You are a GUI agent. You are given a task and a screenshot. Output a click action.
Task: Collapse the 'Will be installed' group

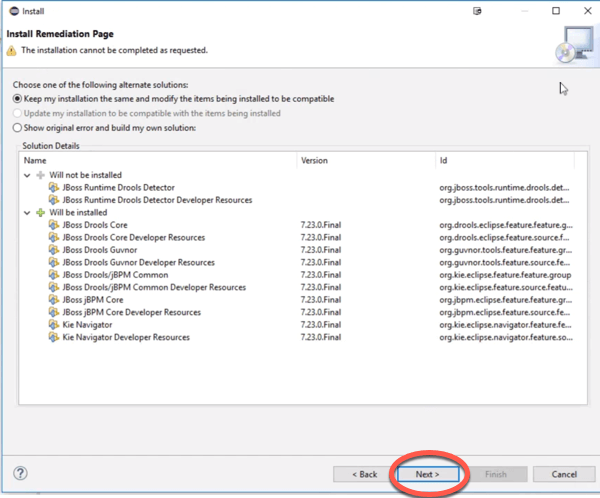(27, 213)
